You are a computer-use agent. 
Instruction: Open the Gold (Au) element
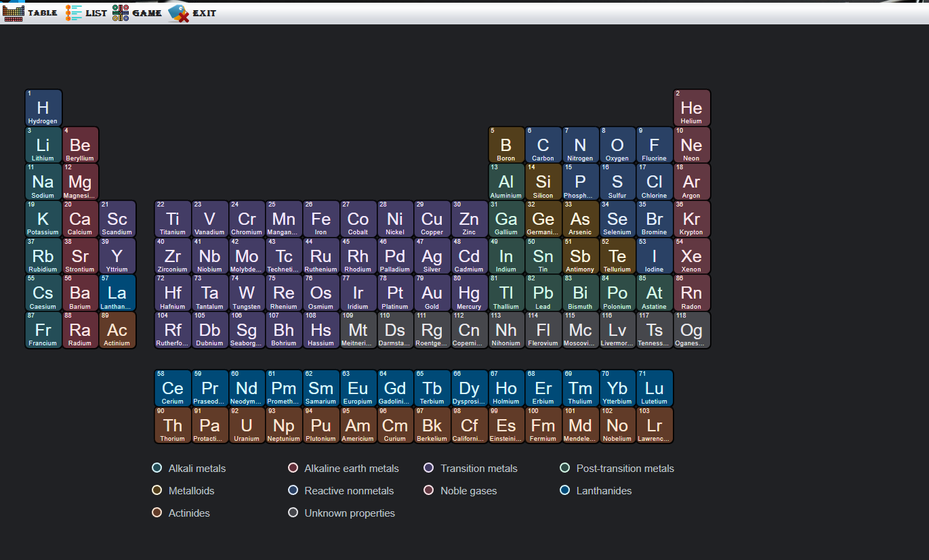tap(432, 293)
